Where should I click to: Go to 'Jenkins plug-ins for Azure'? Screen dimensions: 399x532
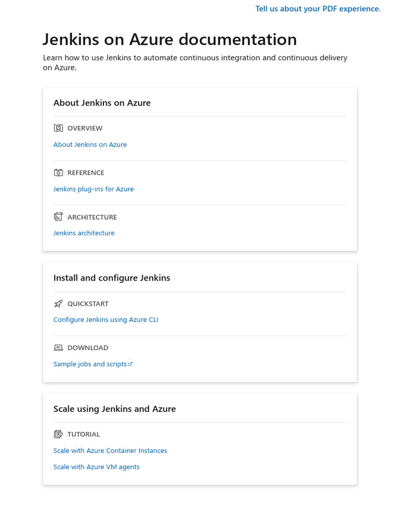click(94, 189)
